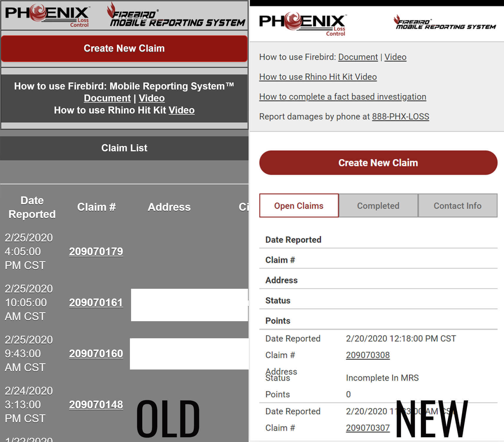Click the Incomplete In MRS status value
Screen dimensions: 504x442
click(382, 378)
